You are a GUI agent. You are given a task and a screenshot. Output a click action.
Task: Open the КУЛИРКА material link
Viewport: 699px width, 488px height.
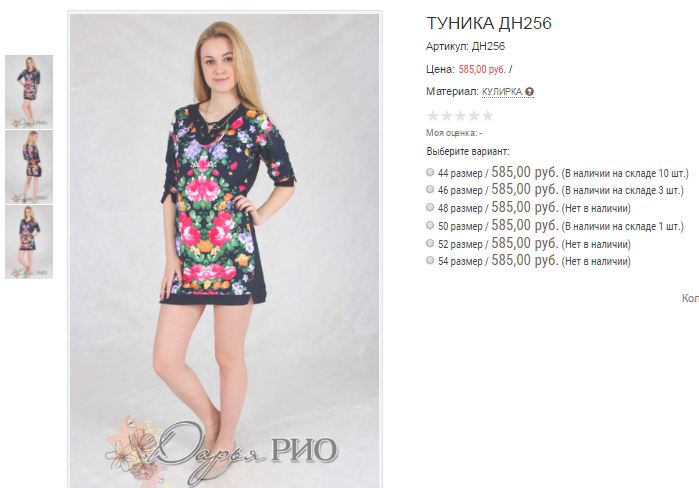502,92
